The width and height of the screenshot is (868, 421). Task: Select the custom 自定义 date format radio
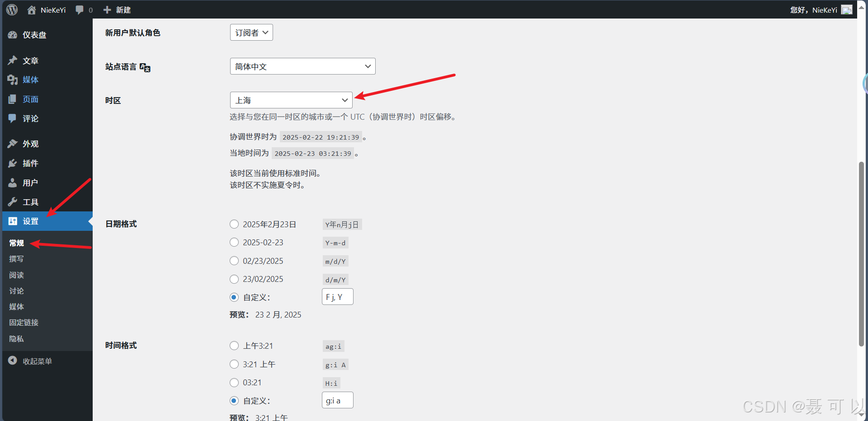click(x=234, y=297)
